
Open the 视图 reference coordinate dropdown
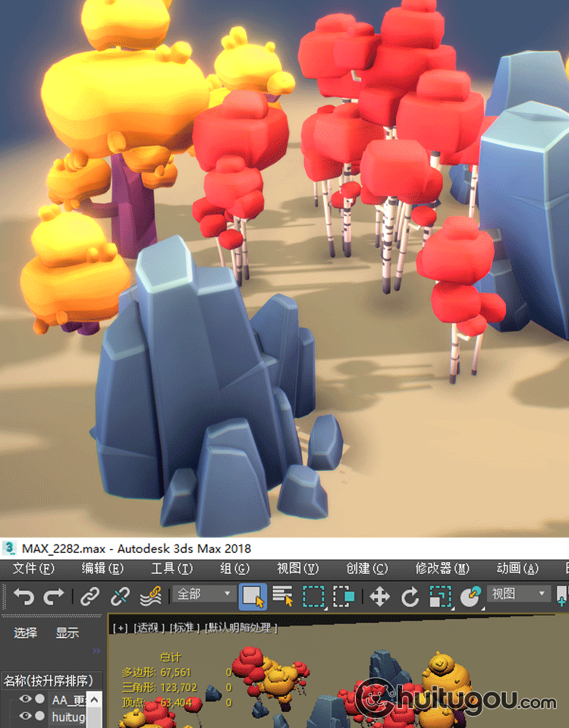[x=519, y=594]
